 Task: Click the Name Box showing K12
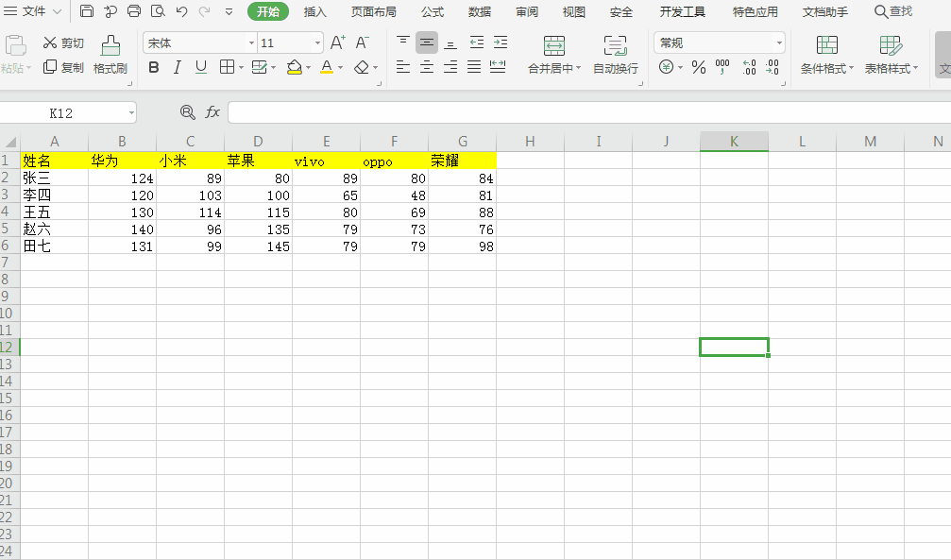(60, 112)
